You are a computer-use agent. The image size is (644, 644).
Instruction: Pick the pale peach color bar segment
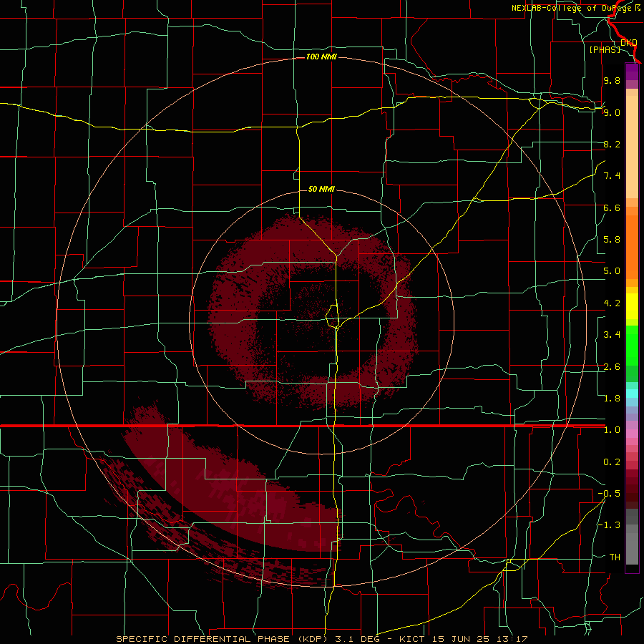632,148
